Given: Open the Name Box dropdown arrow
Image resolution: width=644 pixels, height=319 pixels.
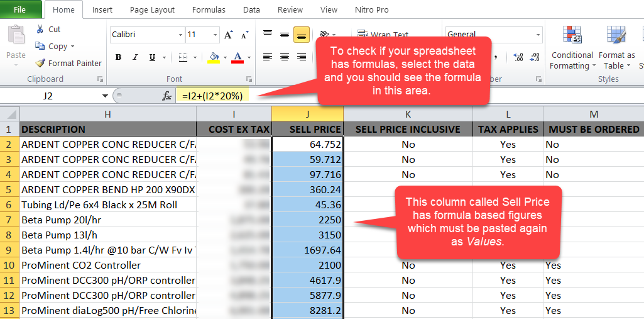Looking at the screenshot, I should click(105, 96).
